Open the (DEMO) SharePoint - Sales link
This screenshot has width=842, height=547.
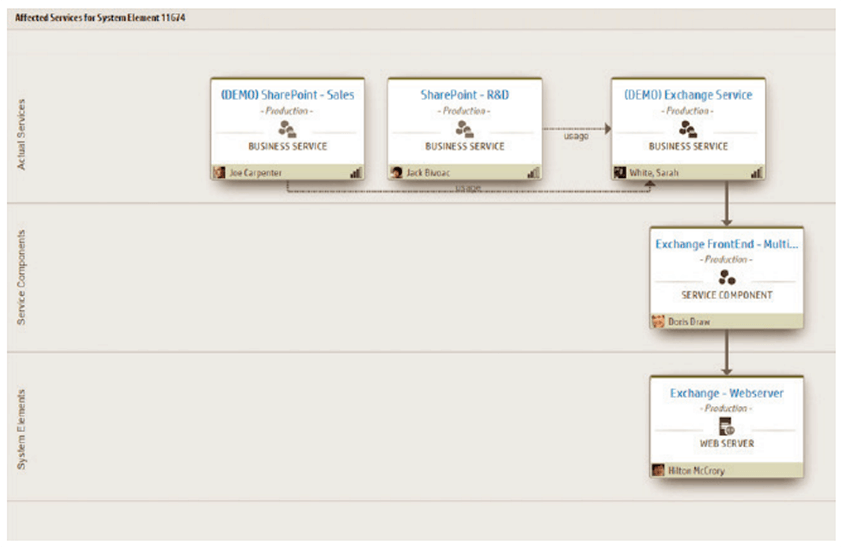coord(287,95)
